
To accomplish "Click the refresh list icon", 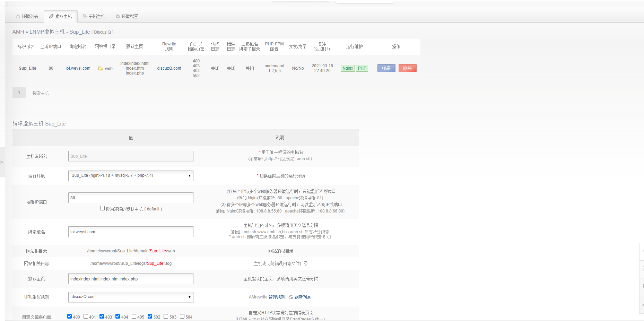I will (291, 297).
